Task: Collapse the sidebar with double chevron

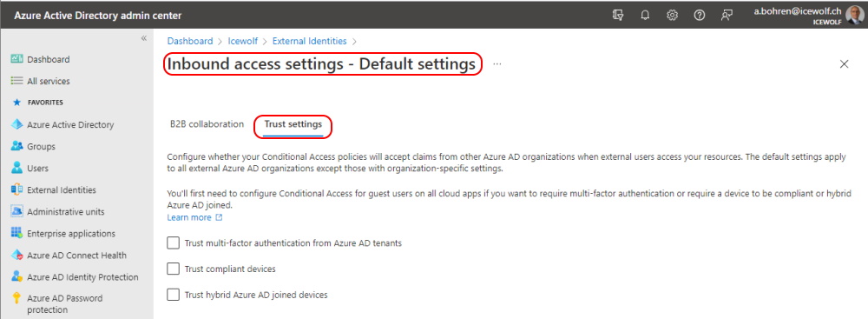Action: tap(143, 38)
